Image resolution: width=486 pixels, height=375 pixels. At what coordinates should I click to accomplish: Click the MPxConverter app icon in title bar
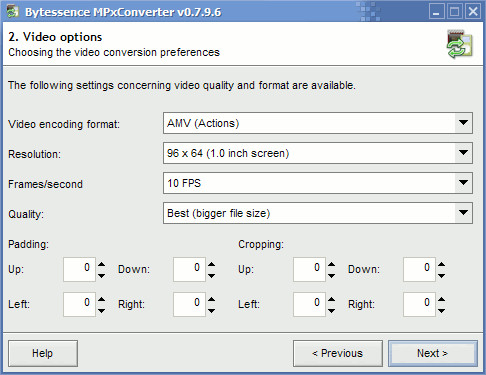coord(13,12)
